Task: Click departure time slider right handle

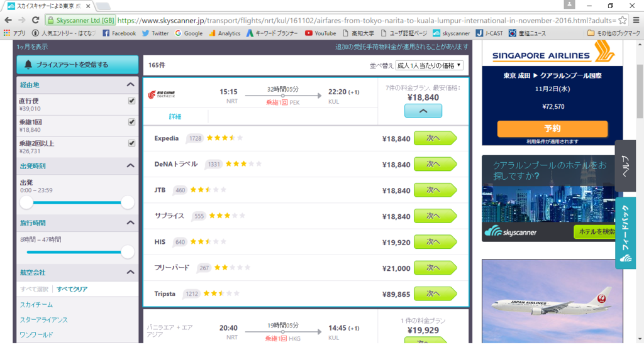Action: [128, 202]
